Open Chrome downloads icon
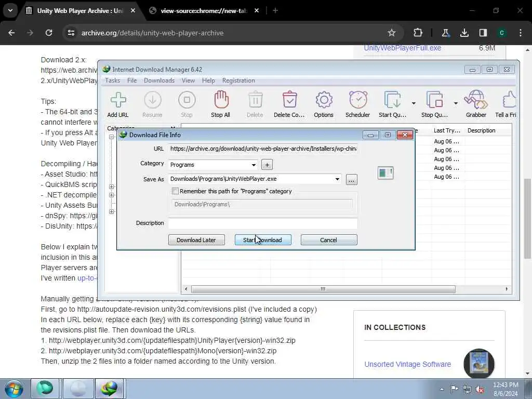This screenshot has width=532, height=399. (464, 33)
